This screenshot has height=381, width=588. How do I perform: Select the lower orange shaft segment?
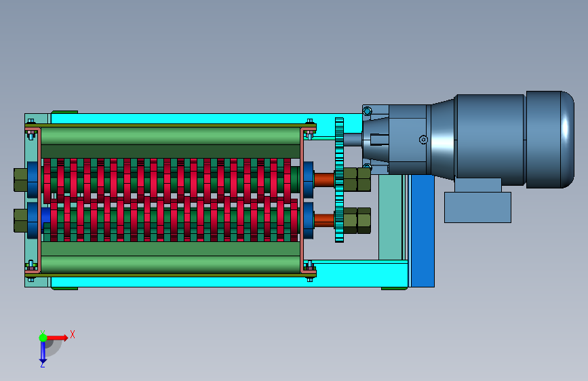(x=324, y=220)
